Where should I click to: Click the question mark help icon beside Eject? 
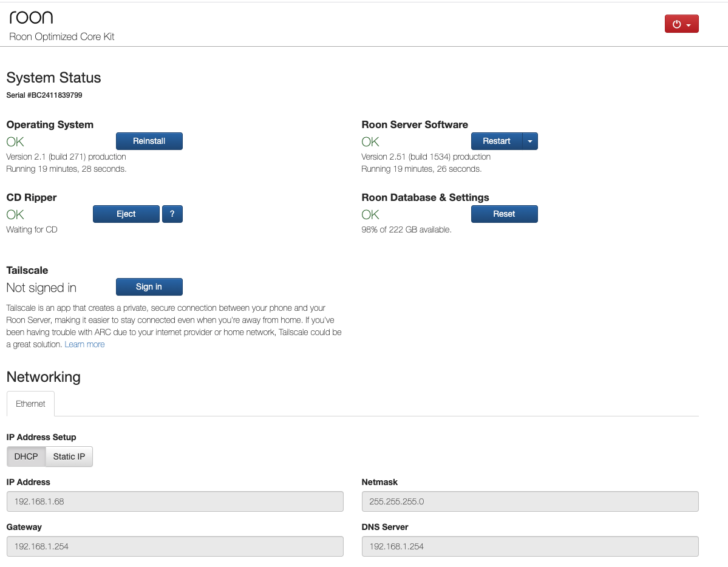pos(172,214)
